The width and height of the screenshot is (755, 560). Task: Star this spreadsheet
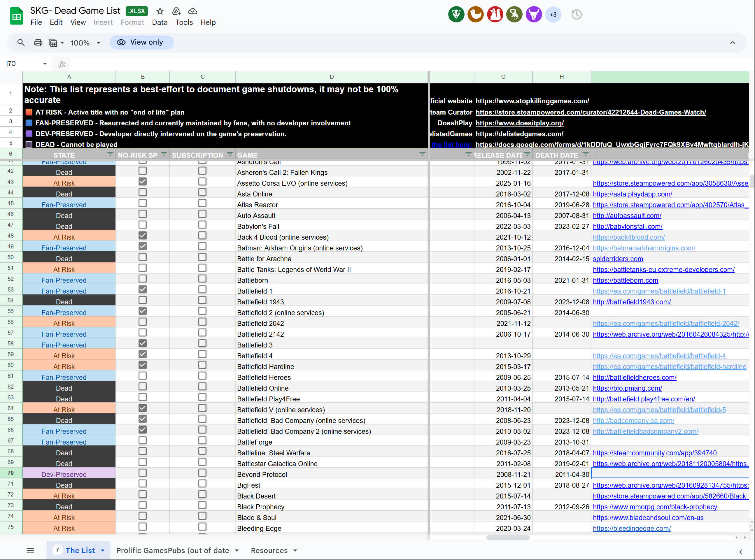click(160, 11)
